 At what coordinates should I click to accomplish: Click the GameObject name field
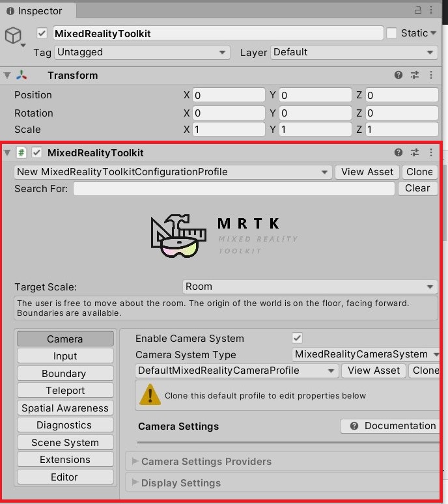(218, 33)
